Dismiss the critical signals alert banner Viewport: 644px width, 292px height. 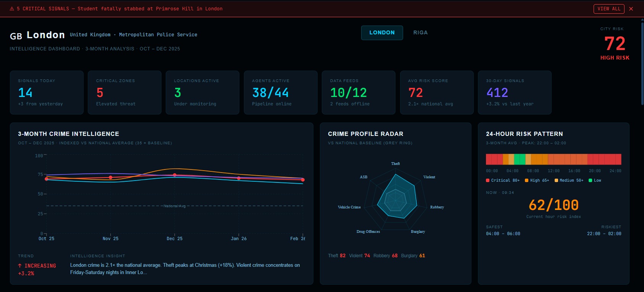pos(631,9)
